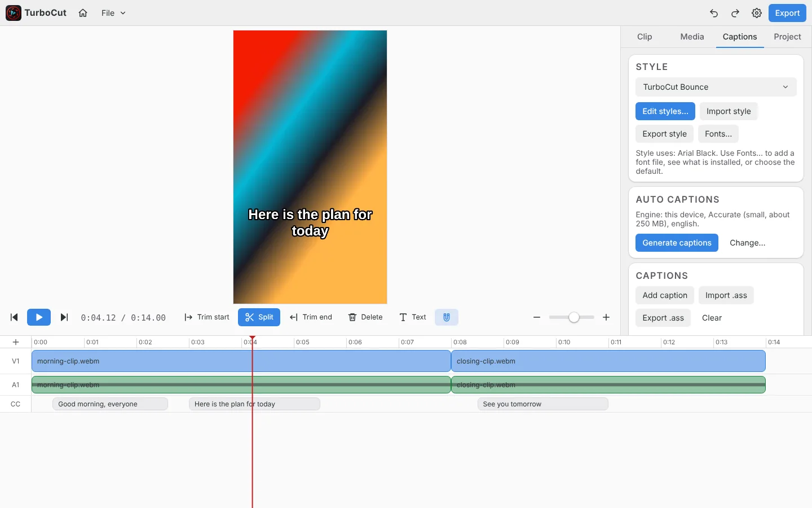
Task: Select 'Good morning, everyone' caption block
Action: 110,404
